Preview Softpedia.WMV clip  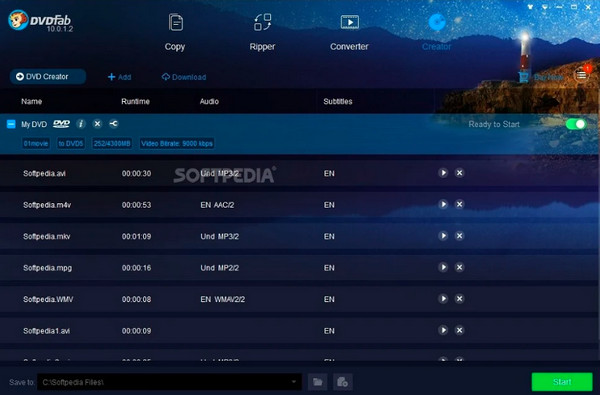443,299
